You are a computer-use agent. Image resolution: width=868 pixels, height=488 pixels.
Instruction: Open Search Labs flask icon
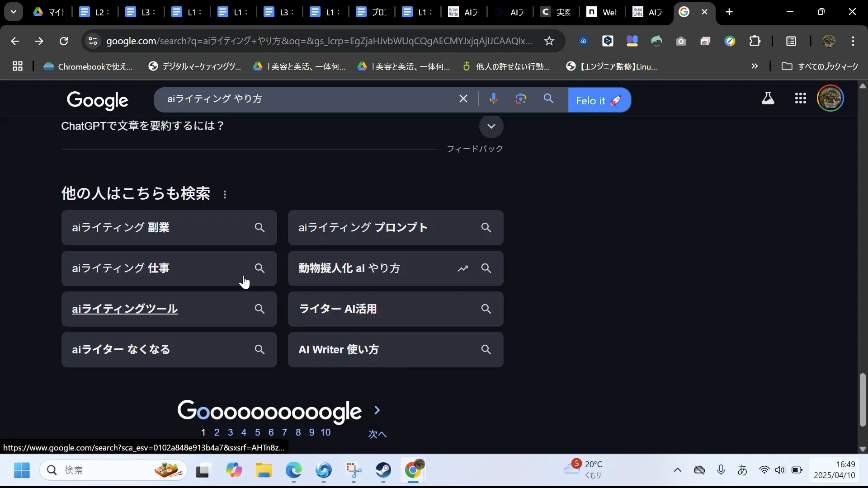pyautogui.click(x=768, y=98)
